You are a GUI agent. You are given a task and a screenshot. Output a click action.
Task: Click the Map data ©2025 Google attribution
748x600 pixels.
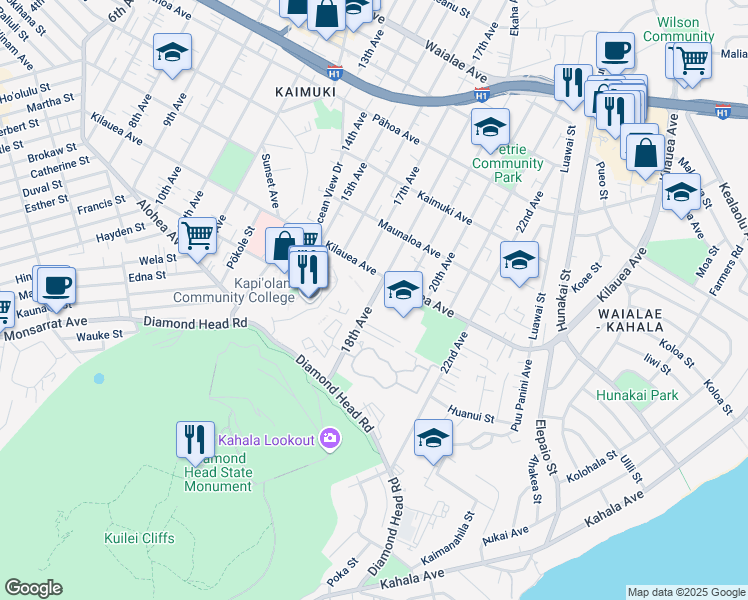point(686,593)
